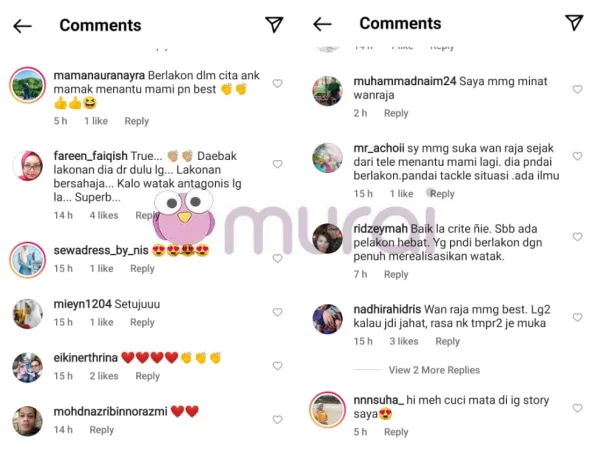The height and width of the screenshot is (450, 600).
Task: Reply to ridzeymah's comment
Action: (396, 274)
